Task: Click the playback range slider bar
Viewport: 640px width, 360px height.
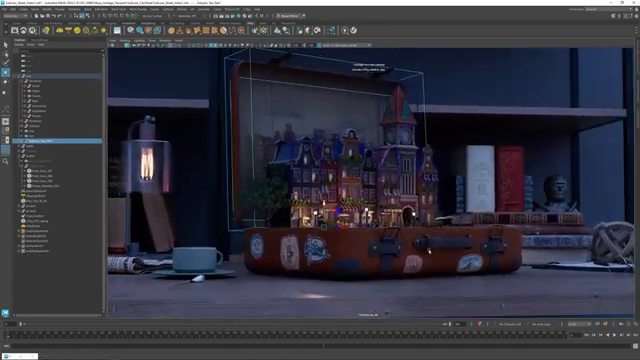Action: click(235, 324)
